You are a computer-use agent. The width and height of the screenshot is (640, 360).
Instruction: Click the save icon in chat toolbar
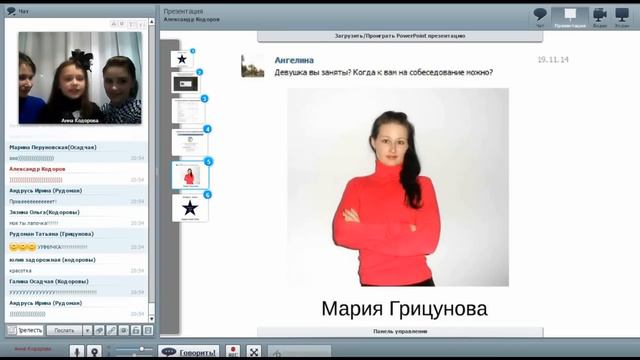(x=148, y=330)
